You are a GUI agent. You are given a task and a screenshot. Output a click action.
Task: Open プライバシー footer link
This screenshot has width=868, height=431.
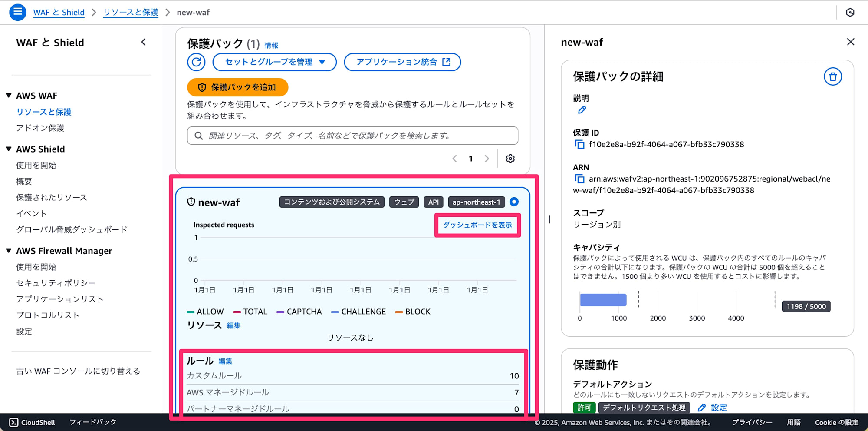[x=752, y=422]
